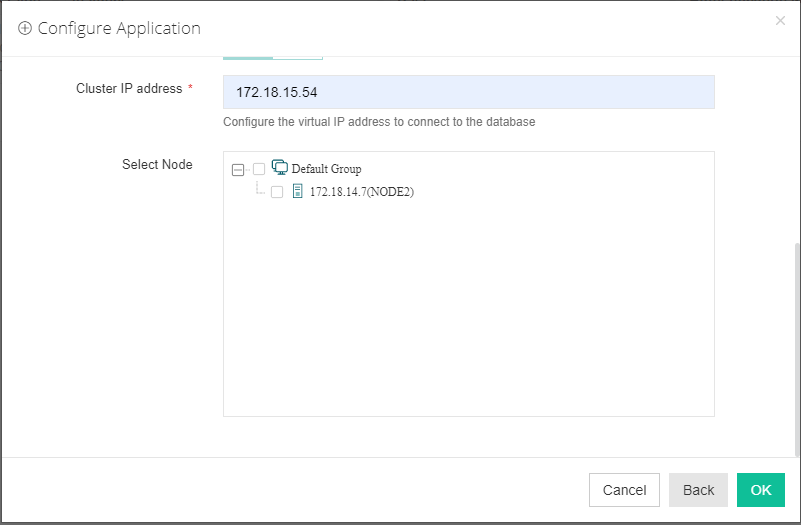The height and width of the screenshot is (525, 801).
Task: Click the white toggle segment above the IP field
Action: tap(298, 57)
